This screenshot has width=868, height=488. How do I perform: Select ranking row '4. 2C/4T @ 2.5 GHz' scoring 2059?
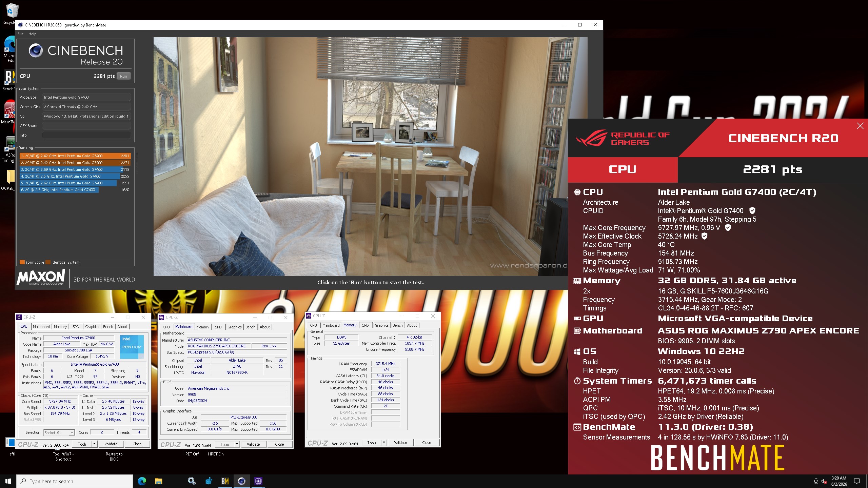75,176
